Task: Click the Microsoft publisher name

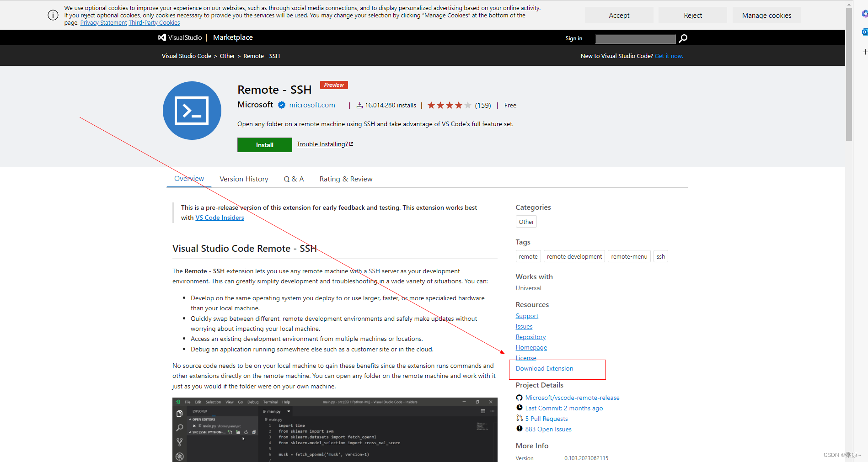Action: [255, 105]
